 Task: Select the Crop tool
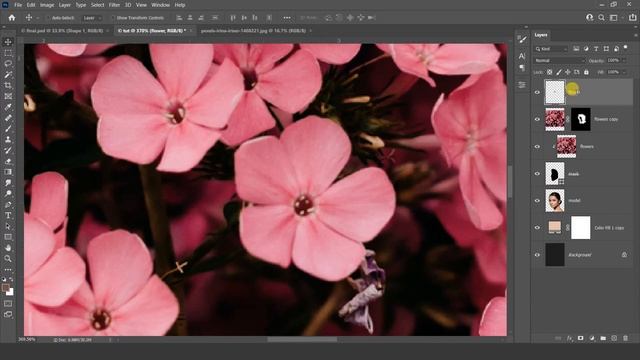8,85
